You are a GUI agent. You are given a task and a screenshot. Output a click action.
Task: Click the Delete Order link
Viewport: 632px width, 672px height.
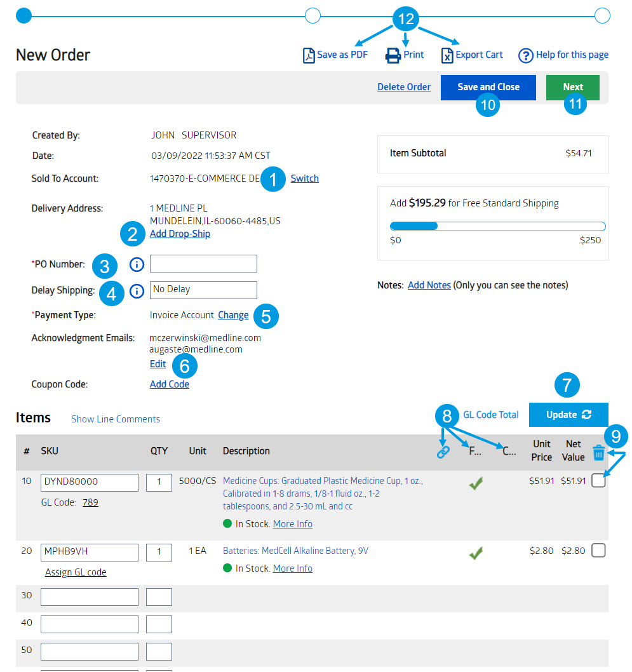[404, 87]
